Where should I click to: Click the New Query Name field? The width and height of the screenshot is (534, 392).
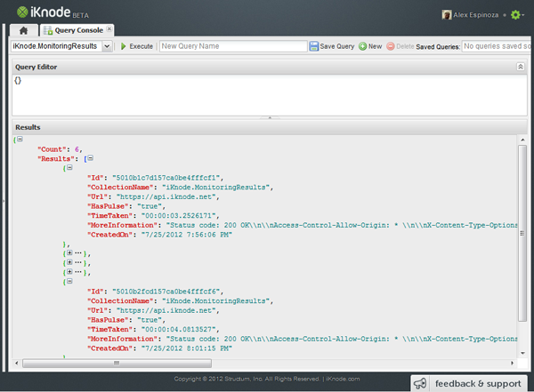(x=233, y=46)
